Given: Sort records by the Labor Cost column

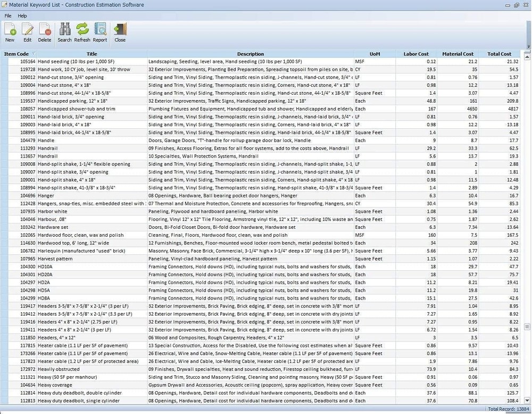Looking at the screenshot, I should (x=416, y=54).
